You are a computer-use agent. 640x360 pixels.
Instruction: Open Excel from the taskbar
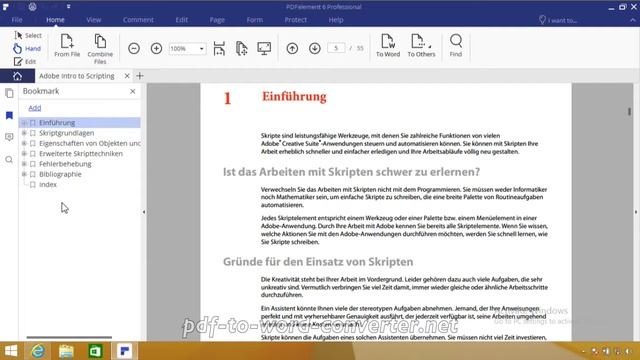[x=96, y=351]
